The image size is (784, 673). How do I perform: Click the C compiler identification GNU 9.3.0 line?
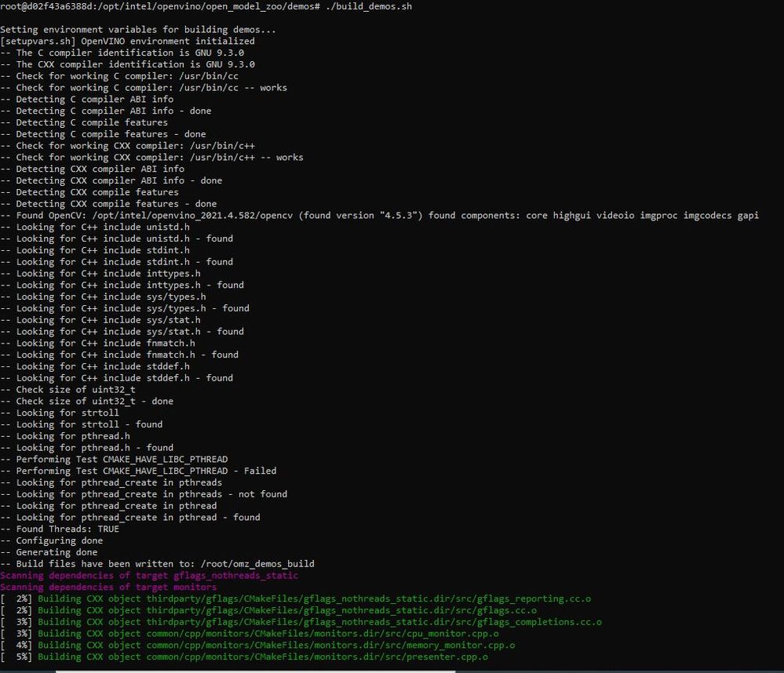122,53
